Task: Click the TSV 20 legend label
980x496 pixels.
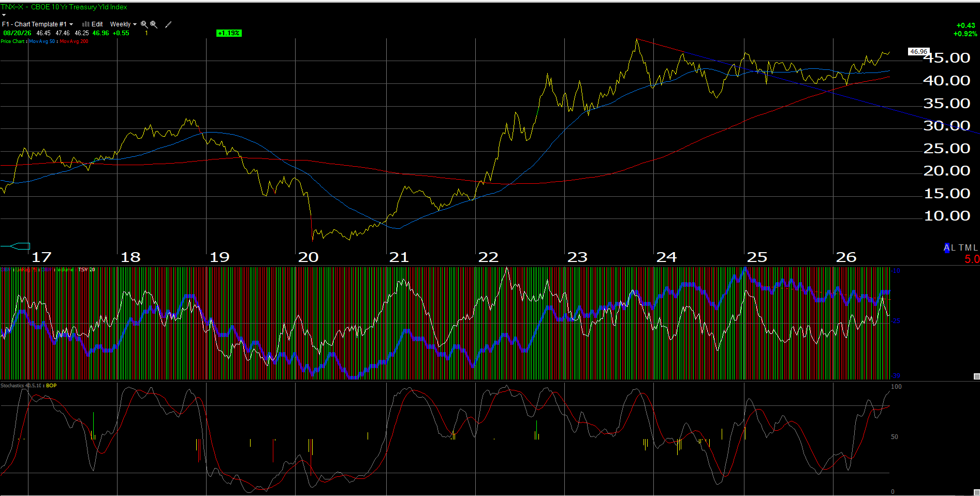Action: point(86,270)
